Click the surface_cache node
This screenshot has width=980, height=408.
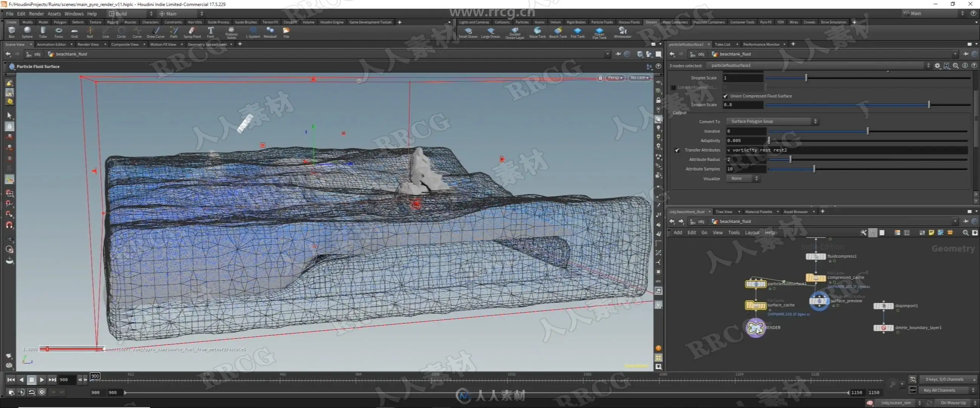click(755, 305)
